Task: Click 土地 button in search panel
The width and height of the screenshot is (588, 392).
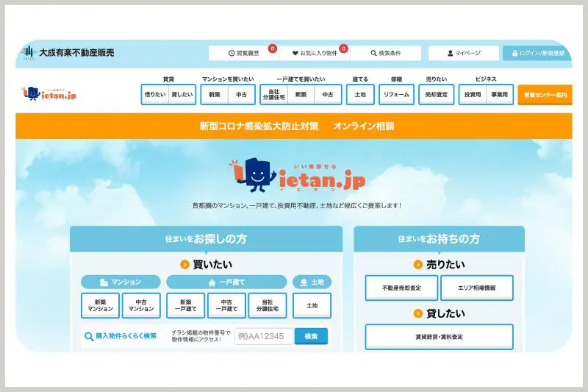Action: point(312,305)
